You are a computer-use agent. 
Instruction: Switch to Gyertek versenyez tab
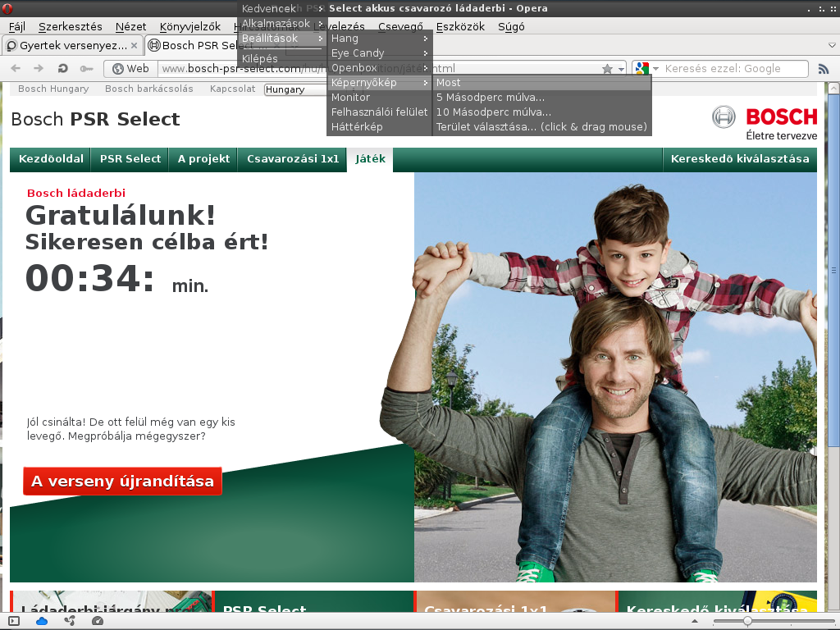point(73,46)
